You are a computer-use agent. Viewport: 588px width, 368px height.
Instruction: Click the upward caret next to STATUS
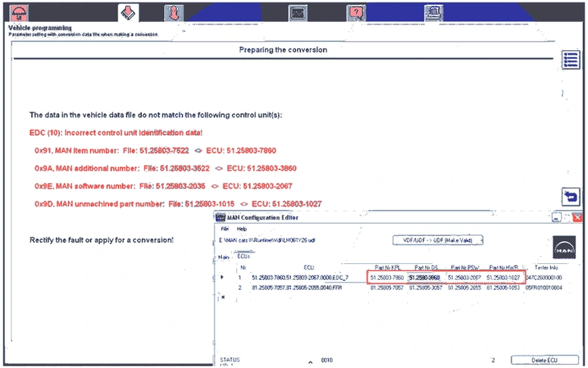click(x=310, y=360)
